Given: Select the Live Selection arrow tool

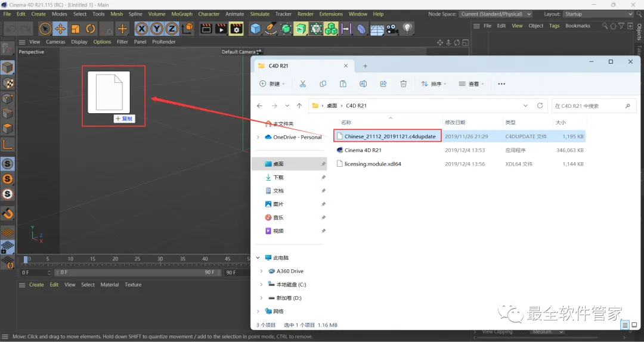Looking at the screenshot, I should coord(45,29).
